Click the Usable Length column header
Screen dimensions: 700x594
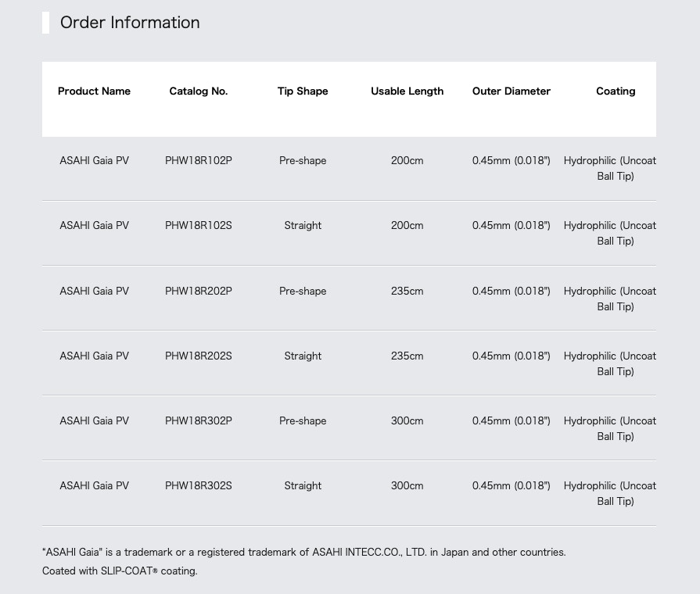pos(407,91)
